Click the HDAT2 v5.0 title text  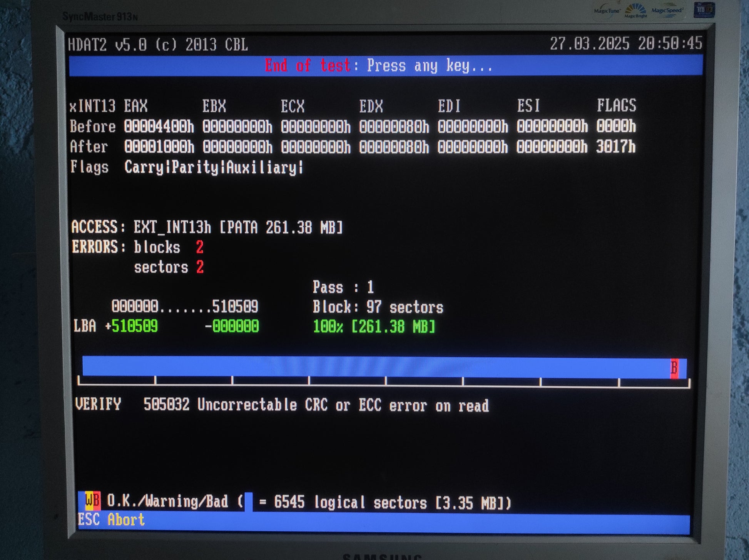click(158, 45)
